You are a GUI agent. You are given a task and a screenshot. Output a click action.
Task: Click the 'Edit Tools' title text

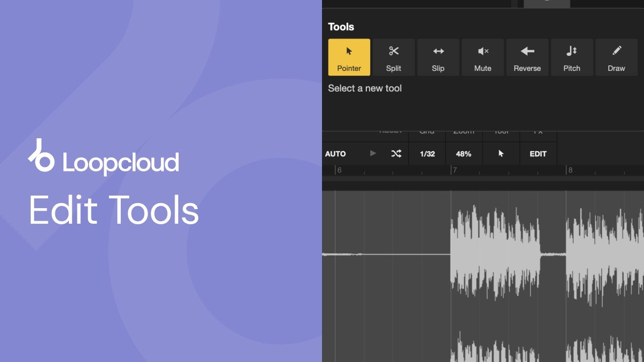click(x=114, y=210)
